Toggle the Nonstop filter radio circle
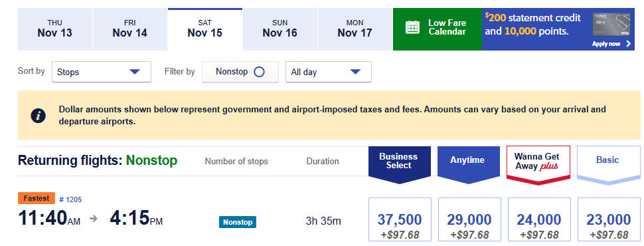Viewport: 644px width, 246px height. pyautogui.click(x=259, y=72)
